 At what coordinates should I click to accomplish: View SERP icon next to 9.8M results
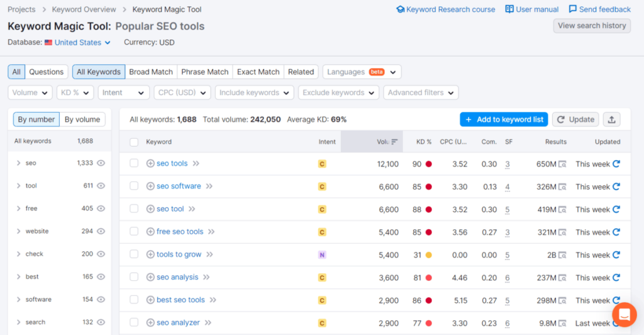point(562,324)
